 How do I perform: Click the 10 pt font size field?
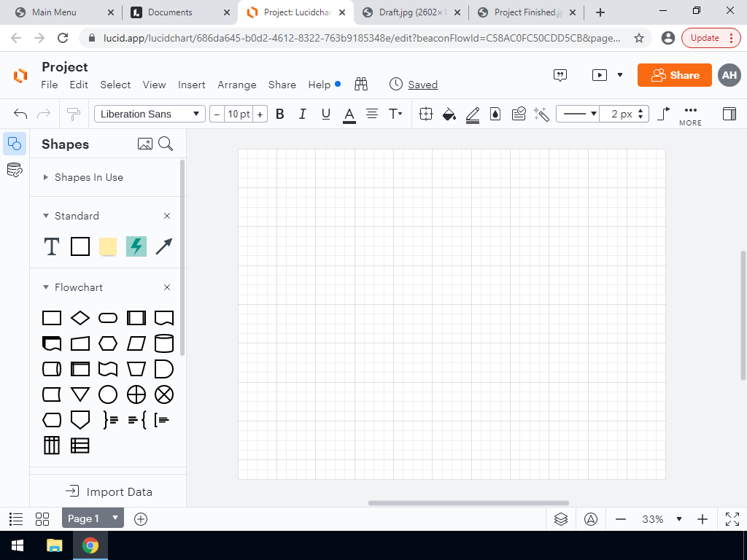(239, 114)
